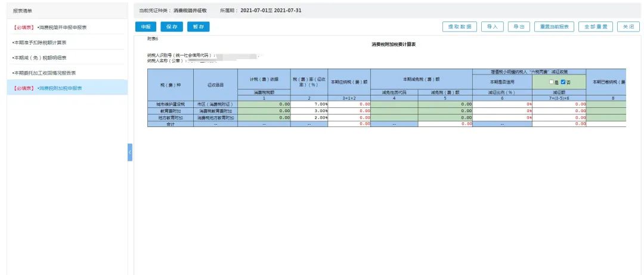Click the 暂存 temporary save button
Image resolution: width=644 pixels, height=275 pixels.
tap(199, 27)
